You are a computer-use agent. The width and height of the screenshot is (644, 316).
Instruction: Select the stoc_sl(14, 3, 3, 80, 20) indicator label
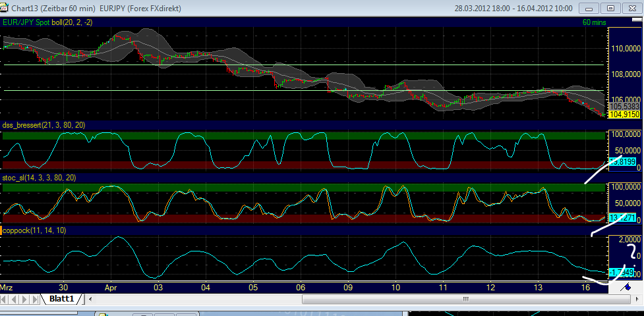point(40,178)
